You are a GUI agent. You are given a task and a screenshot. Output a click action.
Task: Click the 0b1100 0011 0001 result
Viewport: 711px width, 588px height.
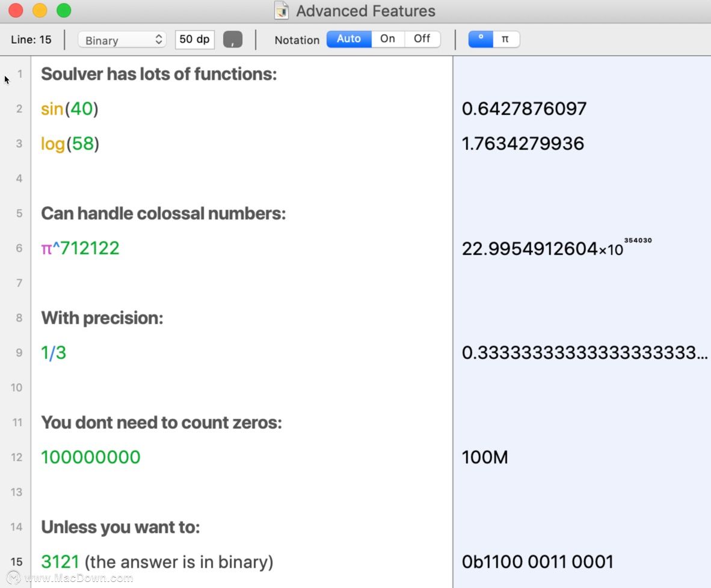[537, 562]
